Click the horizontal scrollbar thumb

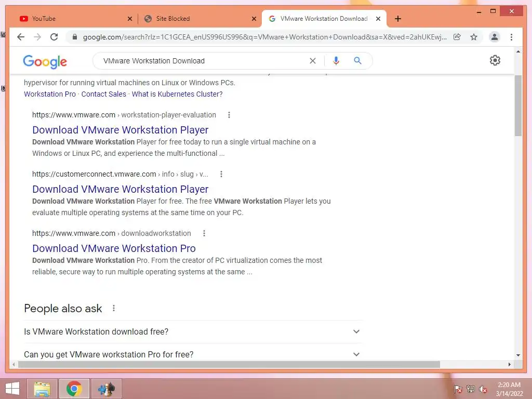click(x=229, y=364)
